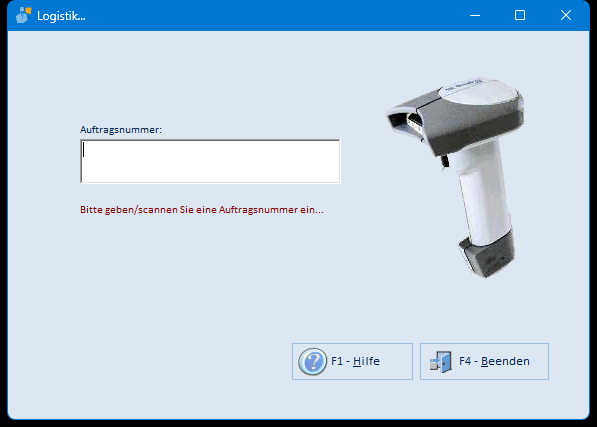Close the Logistik window
597x427 pixels.
point(566,16)
